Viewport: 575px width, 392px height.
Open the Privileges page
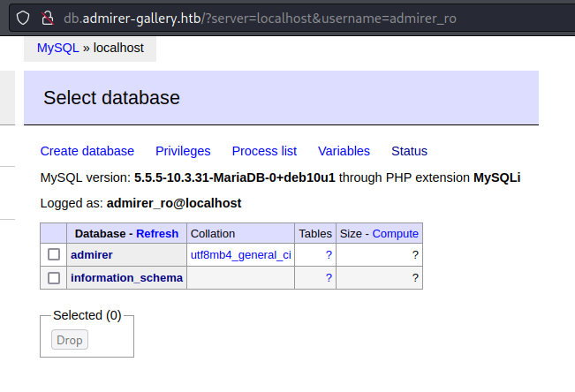[x=183, y=151]
